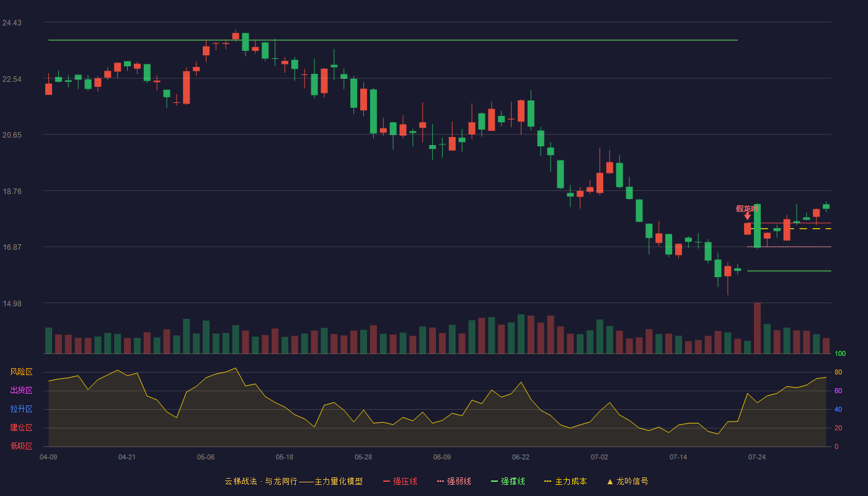This screenshot has height=496, width=868.
Task: Click the 04-21 date label
Action: coord(127,457)
